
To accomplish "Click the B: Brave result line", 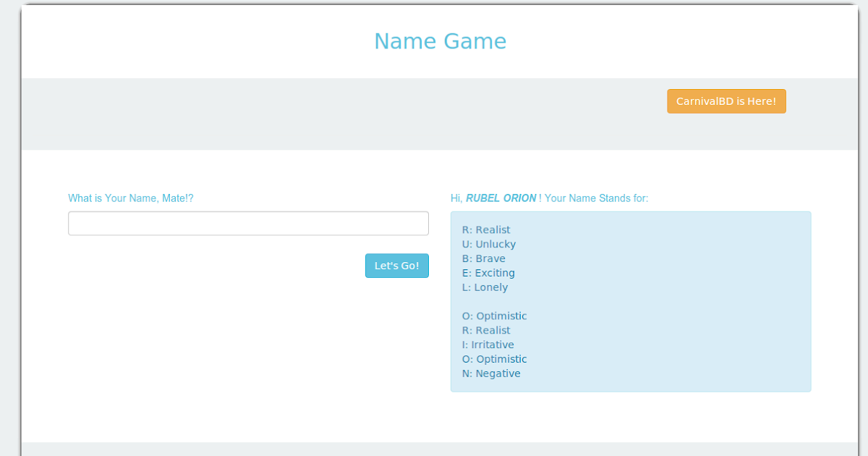I will 483,258.
